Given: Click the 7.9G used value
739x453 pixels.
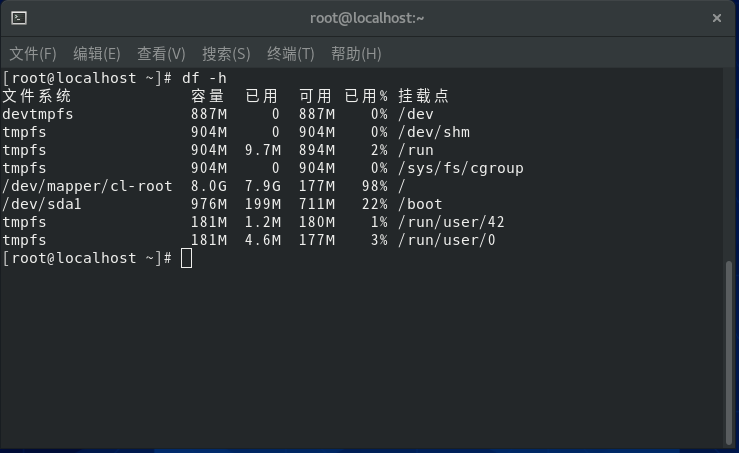Looking at the screenshot, I should (263, 186).
